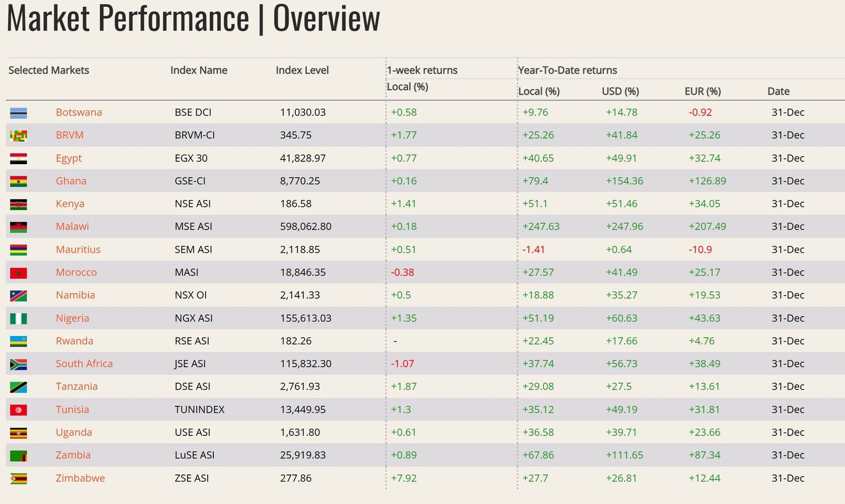Open the Morocco market link

click(77, 272)
